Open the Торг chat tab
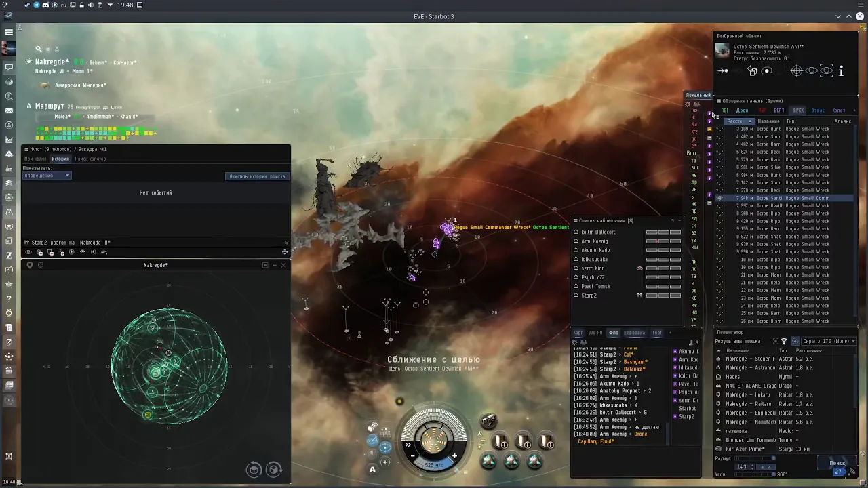Viewport: 868px width, 488px height. [x=656, y=333]
